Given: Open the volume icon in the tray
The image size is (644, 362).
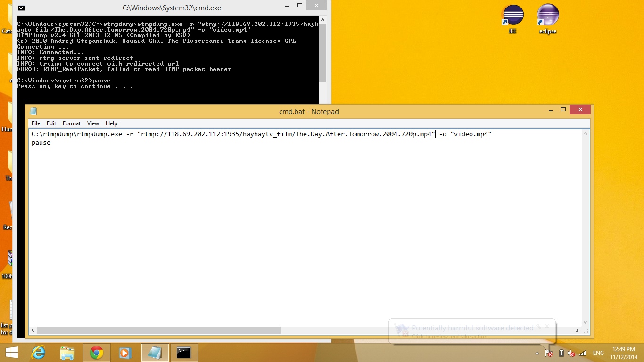Looking at the screenshot, I should pos(571,353).
